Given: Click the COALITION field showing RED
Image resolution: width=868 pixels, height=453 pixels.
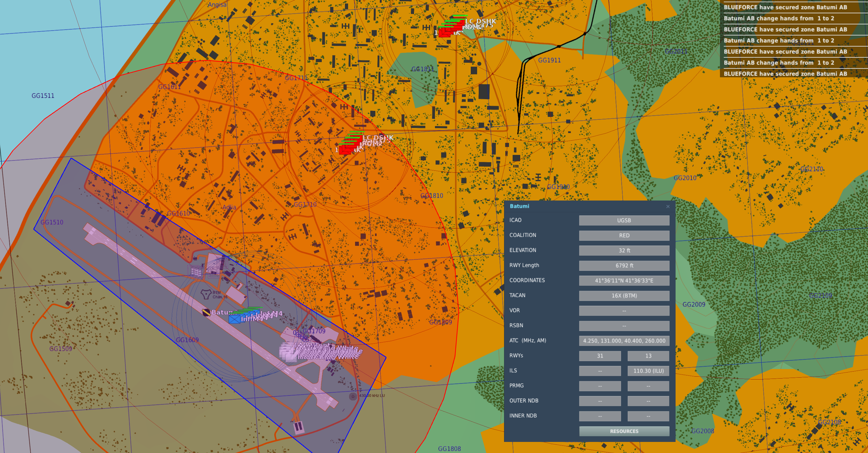Looking at the screenshot, I should click(x=624, y=235).
